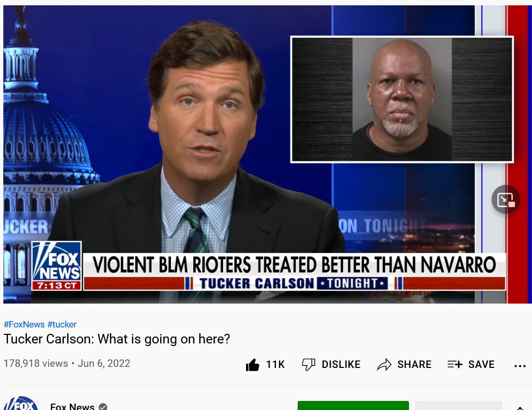The width and height of the screenshot is (532, 410).
Task: Click the thumbs-up like icon
Action: tap(252, 365)
